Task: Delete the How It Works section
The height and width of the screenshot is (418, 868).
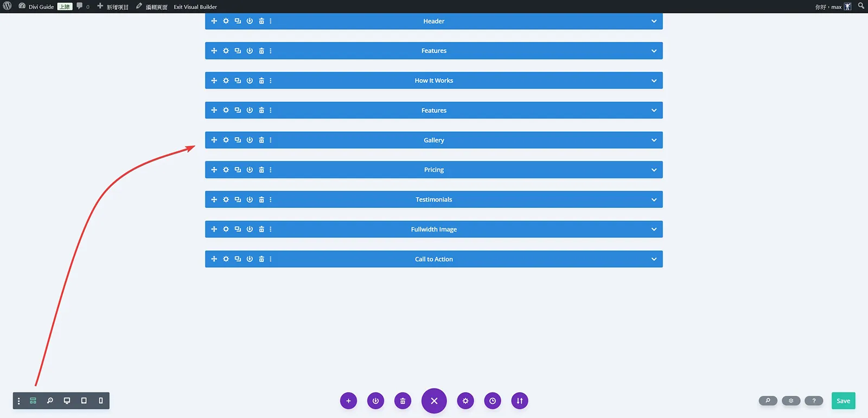Action: click(x=261, y=81)
